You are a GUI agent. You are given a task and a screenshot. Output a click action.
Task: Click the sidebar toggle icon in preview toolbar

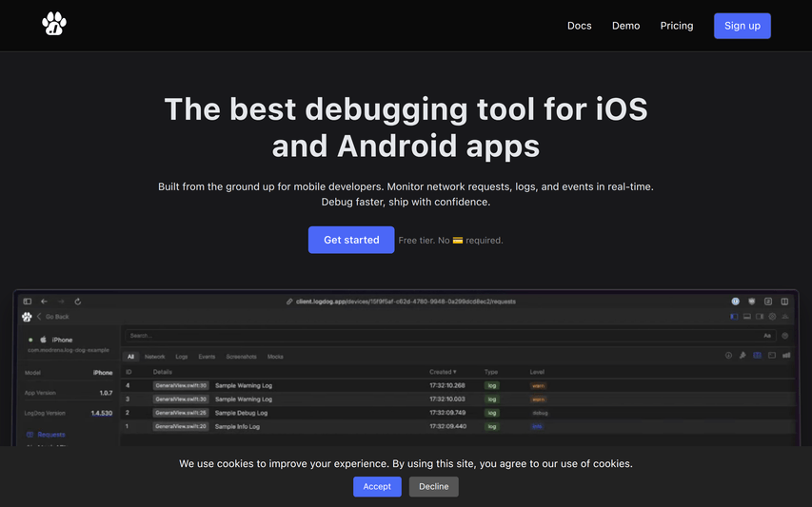28,302
